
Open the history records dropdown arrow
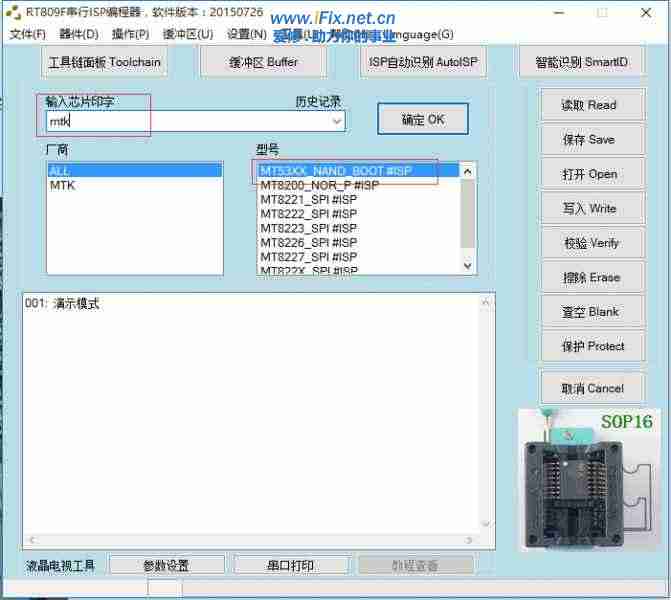(336, 121)
